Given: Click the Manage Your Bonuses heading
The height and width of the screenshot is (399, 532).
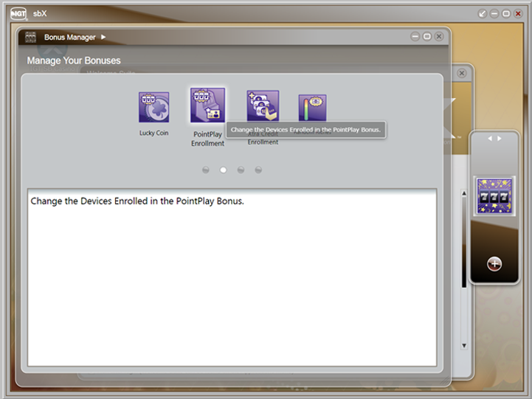Looking at the screenshot, I should 74,60.
